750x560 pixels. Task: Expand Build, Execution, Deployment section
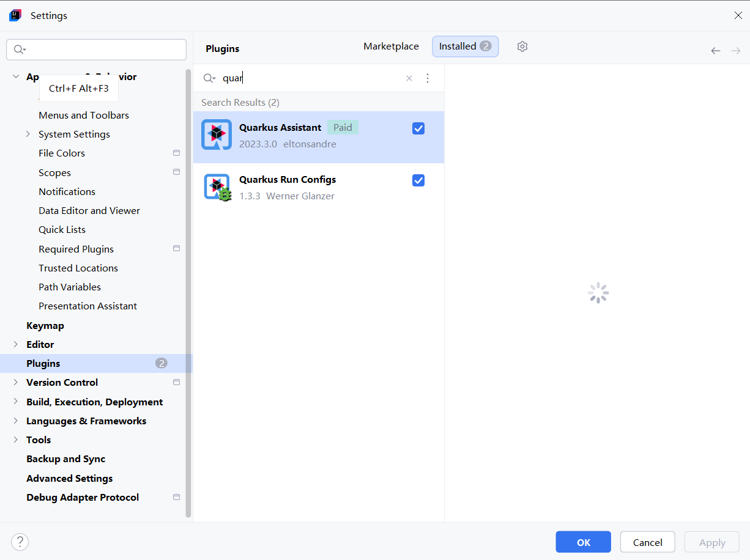(16, 402)
